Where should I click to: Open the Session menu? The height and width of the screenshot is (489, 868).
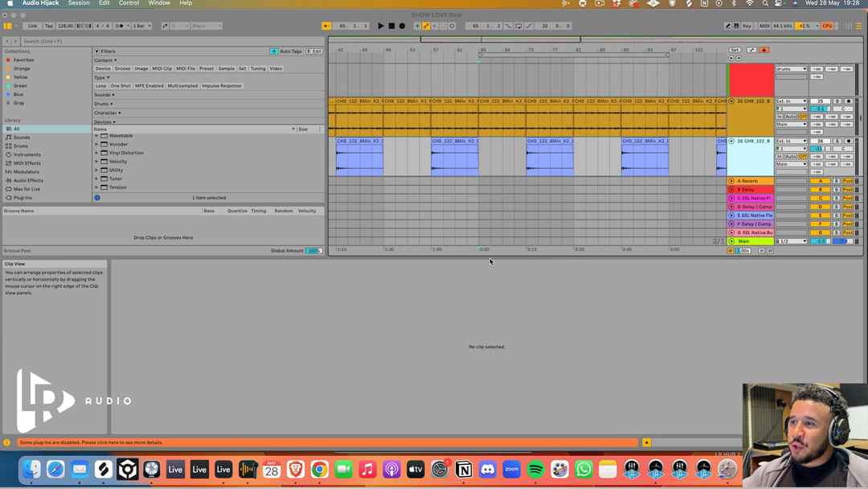79,3
